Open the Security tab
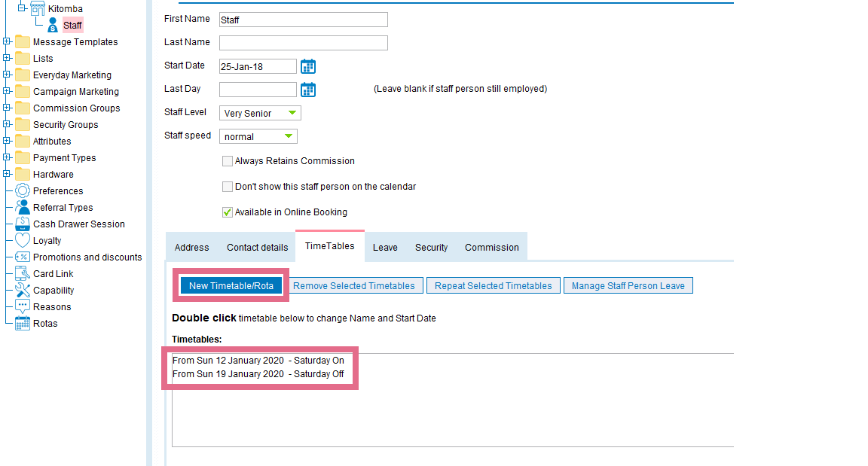 point(431,248)
